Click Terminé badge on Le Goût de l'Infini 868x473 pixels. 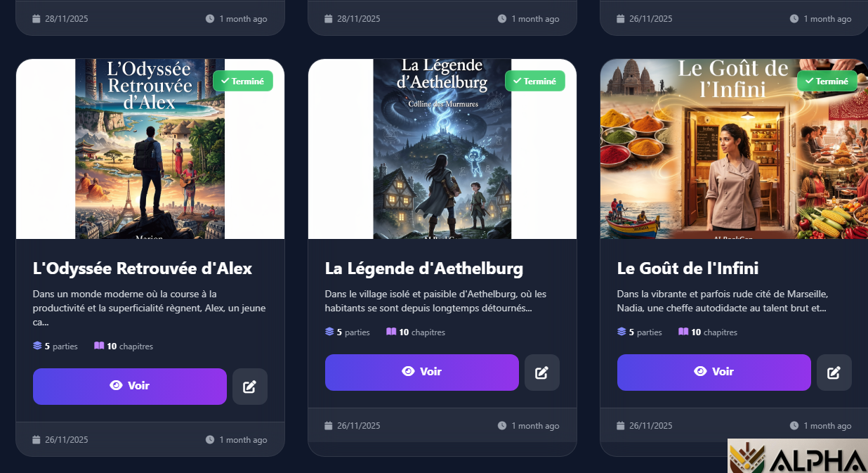[x=827, y=81]
